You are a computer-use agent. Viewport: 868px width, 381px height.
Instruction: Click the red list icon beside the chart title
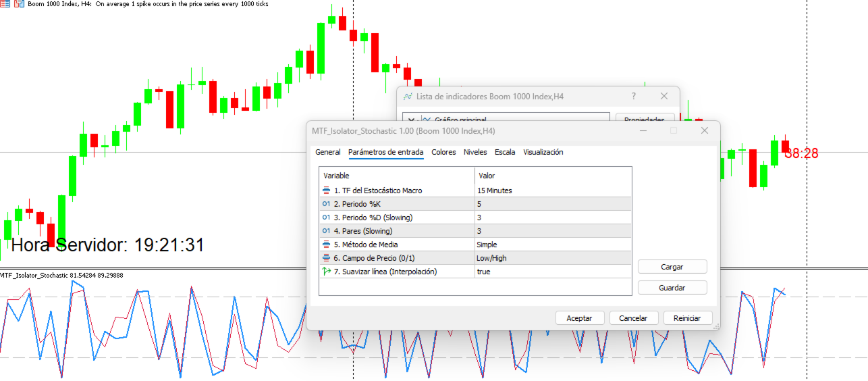(x=5, y=4)
